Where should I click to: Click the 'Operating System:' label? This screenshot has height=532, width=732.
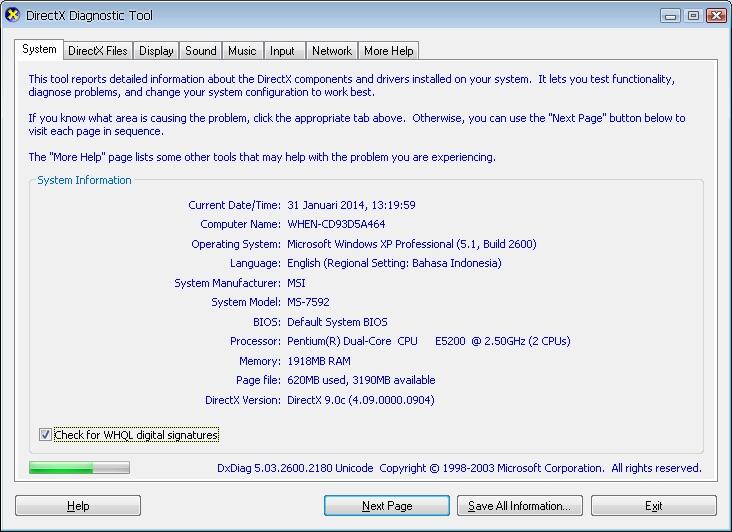pos(236,244)
